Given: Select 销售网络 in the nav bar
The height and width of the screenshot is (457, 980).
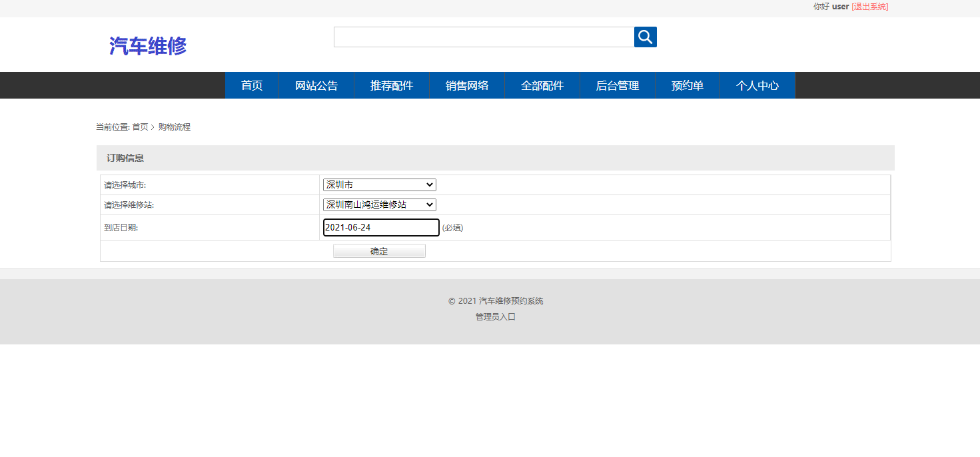Looking at the screenshot, I should (467, 85).
